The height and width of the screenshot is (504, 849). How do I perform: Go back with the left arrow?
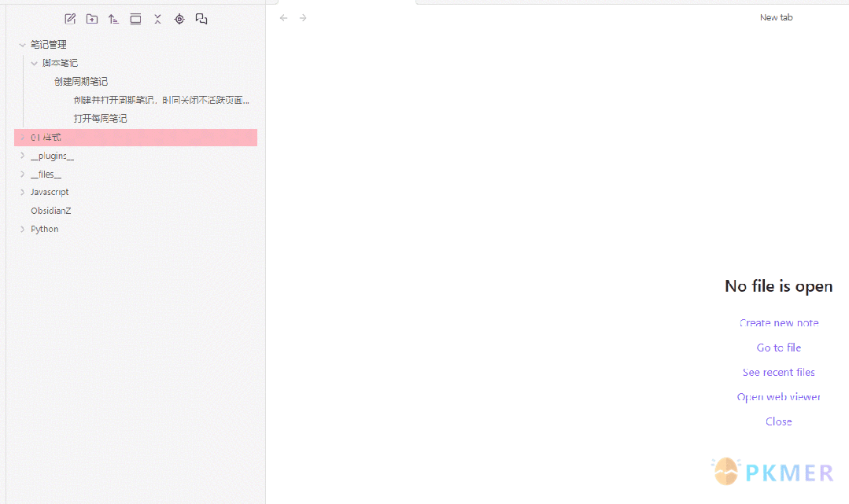[284, 18]
